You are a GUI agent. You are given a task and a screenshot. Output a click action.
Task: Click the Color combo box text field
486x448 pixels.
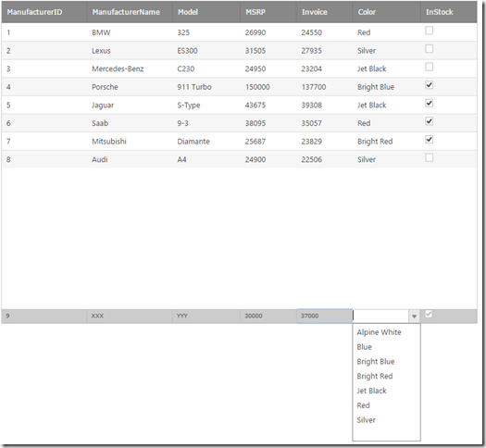click(x=380, y=317)
